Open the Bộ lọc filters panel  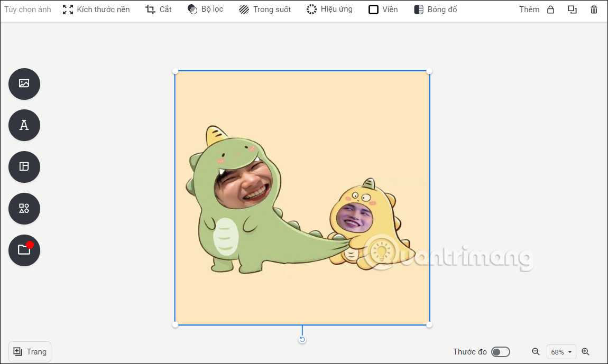[206, 9]
